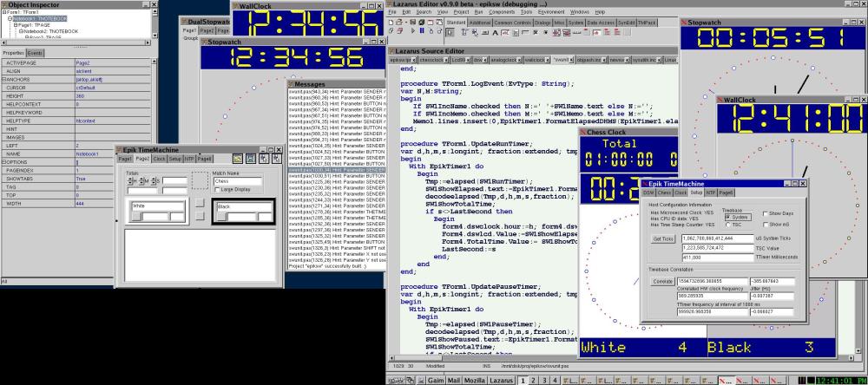Select the TEdit component icon
Image resolution: width=868 pixels, height=385 pixels.
coord(505,32)
